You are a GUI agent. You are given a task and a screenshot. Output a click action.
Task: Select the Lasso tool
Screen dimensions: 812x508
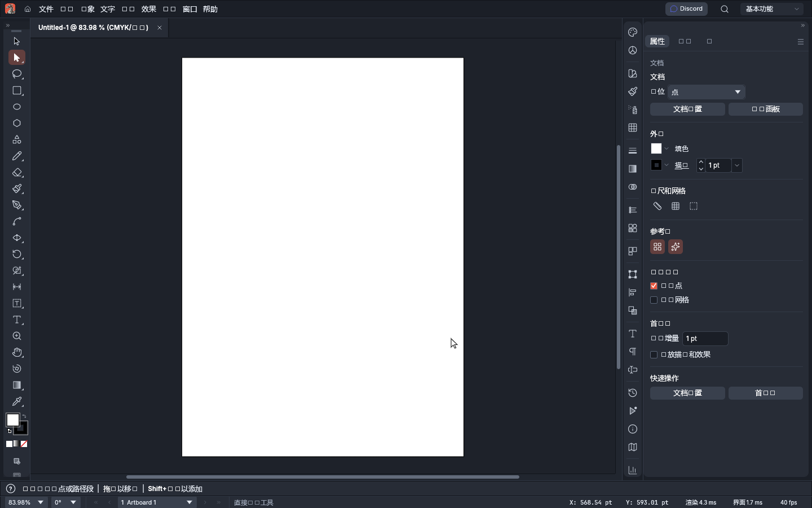tap(17, 74)
